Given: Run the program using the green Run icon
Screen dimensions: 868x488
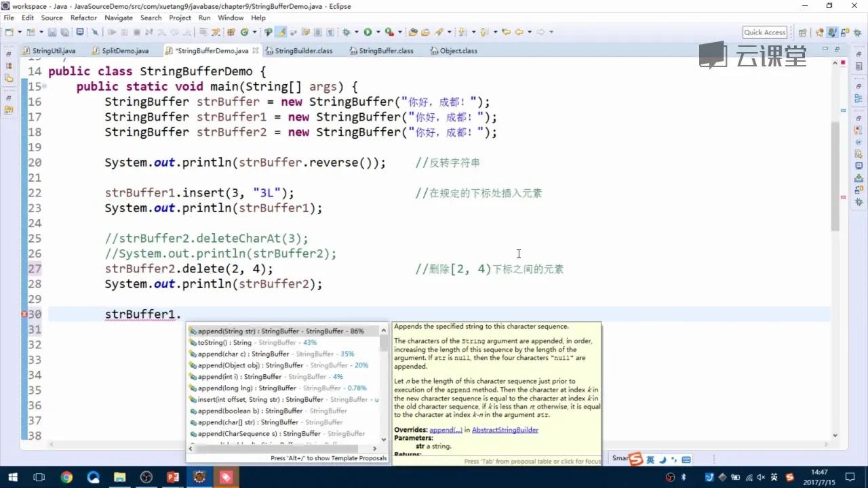Looking at the screenshot, I should (x=368, y=32).
